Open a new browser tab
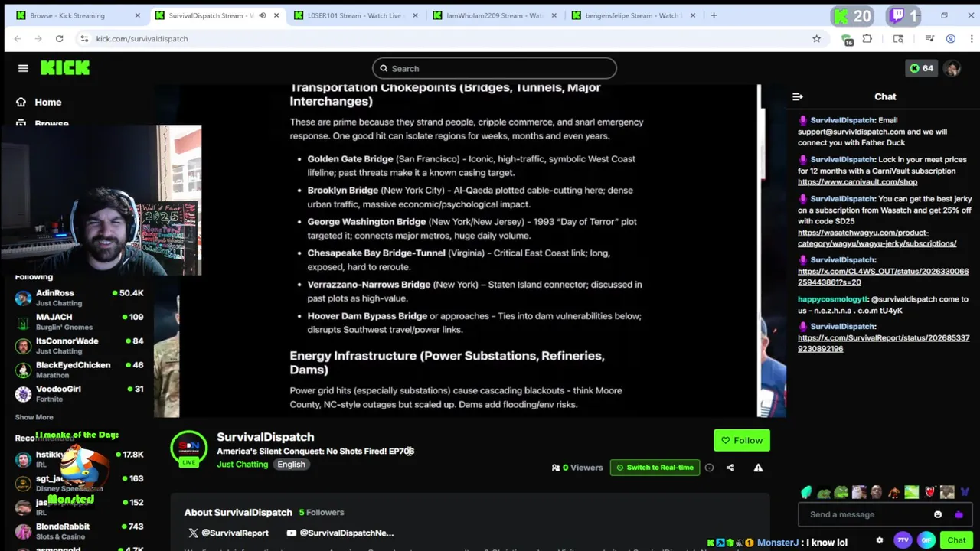This screenshot has width=980, height=551. 714,15
